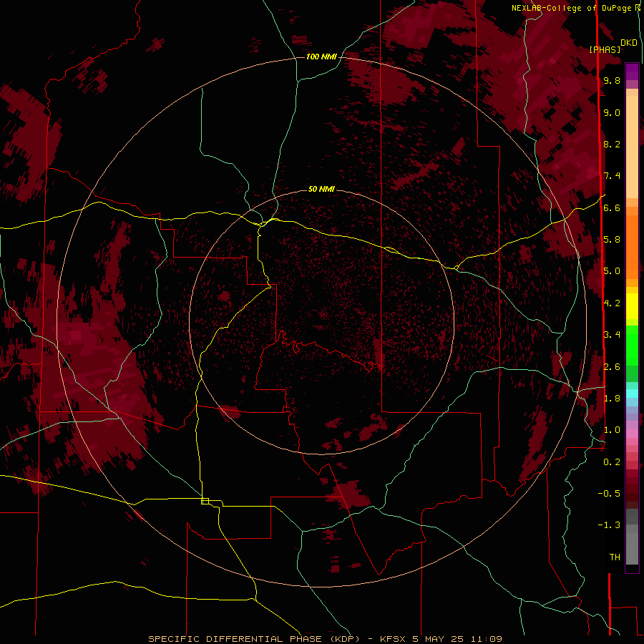Click the 3.4 scale value
The image size is (644, 644).
612,335
